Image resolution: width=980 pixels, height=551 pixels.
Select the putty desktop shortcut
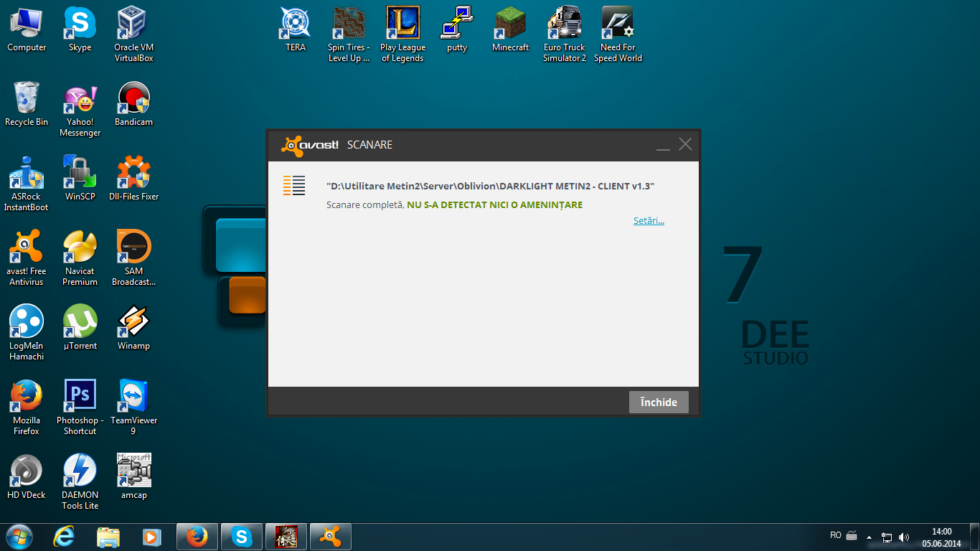[x=456, y=30]
